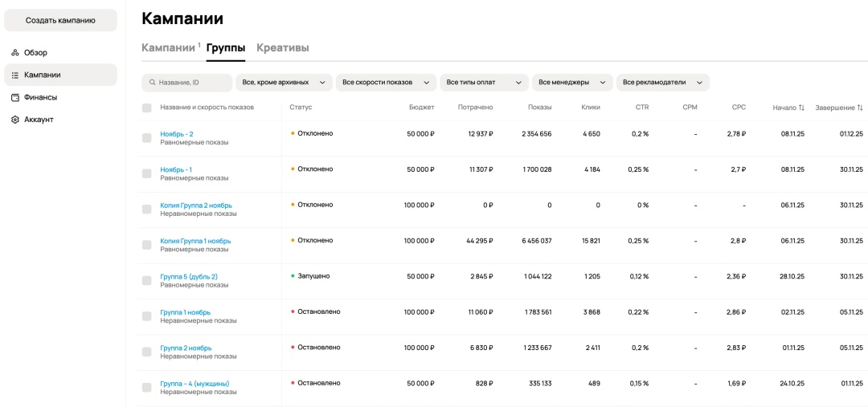Click the Кампании list icon in sidebar
This screenshot has width=868, height=407.
(x=15, y=75)
